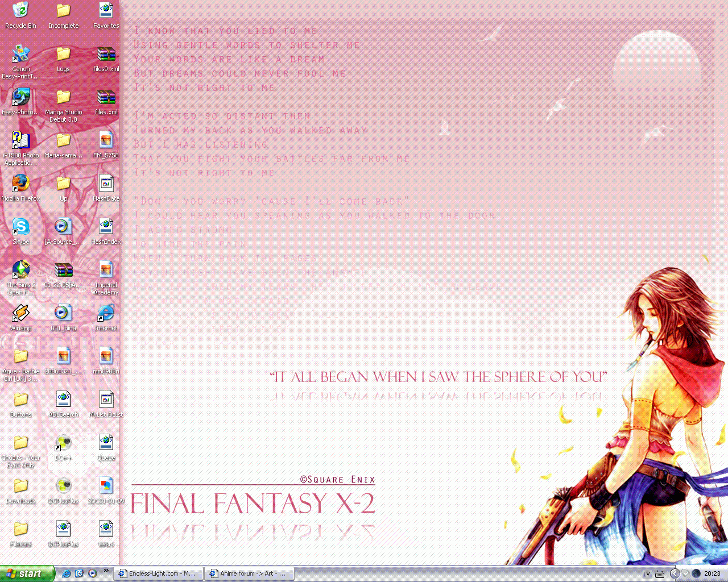
Task: Open the Logs folder
Action: coord(63,59)
